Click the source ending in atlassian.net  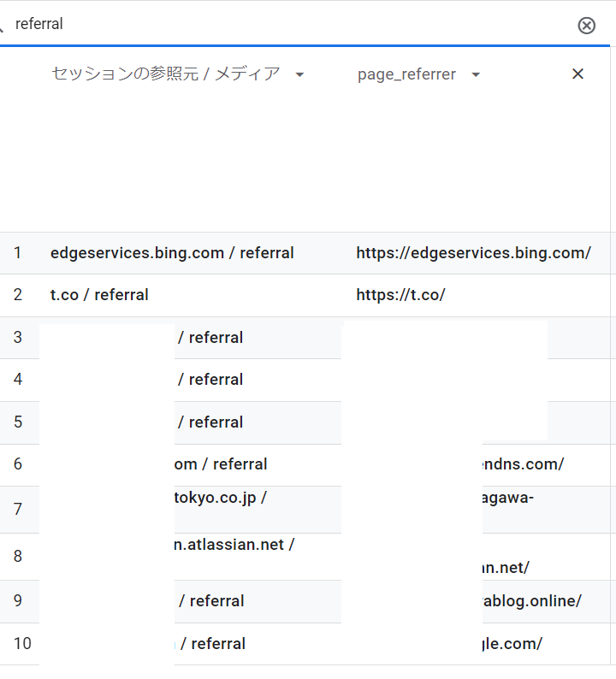(x=234, y=545)
